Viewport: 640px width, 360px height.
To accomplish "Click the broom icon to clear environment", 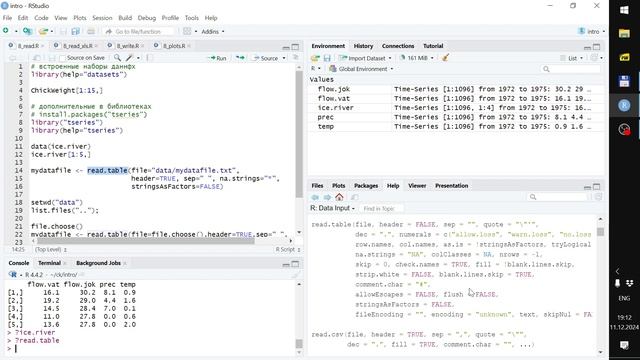I will (x=445, y=58).
